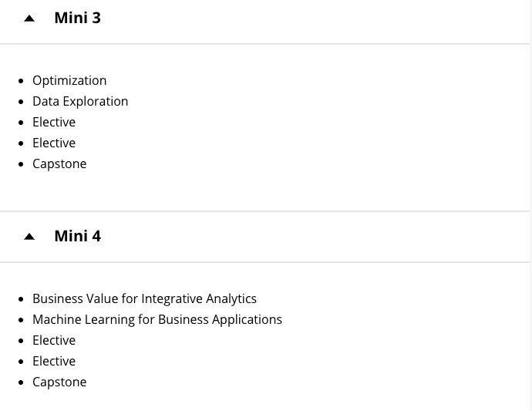
Task: Choose Capstone in the Mini 3 list
Action: pos(59,164)
